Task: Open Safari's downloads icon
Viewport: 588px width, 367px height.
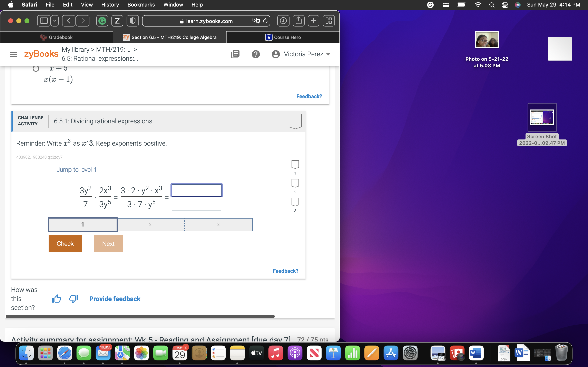Action: 283,21
